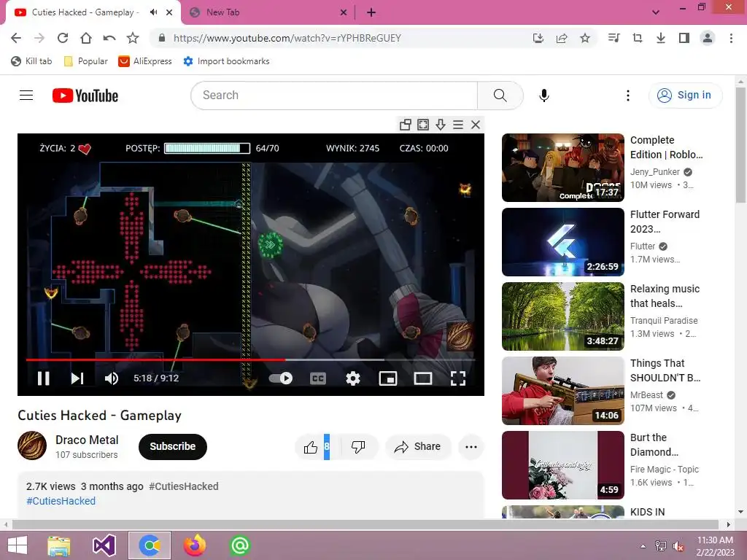Screen dimensions: 747x560
Task: Switch to theater mode
Action: click(x=422, y=378)
